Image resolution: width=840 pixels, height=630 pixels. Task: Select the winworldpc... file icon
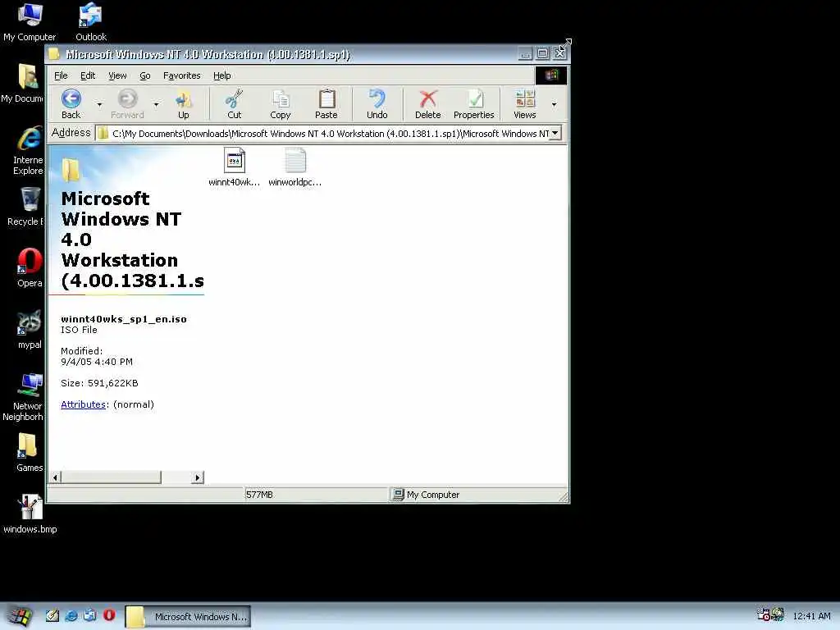click(x=295, y=167)
